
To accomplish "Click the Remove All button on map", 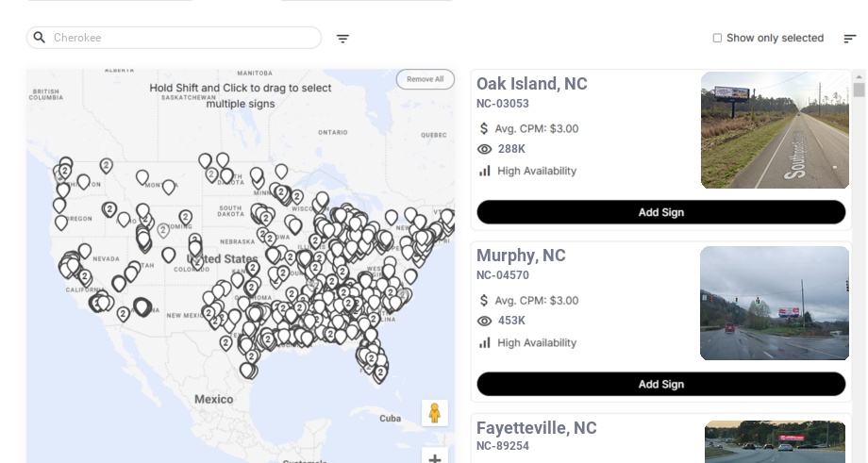I will click(x=425, y=79).
